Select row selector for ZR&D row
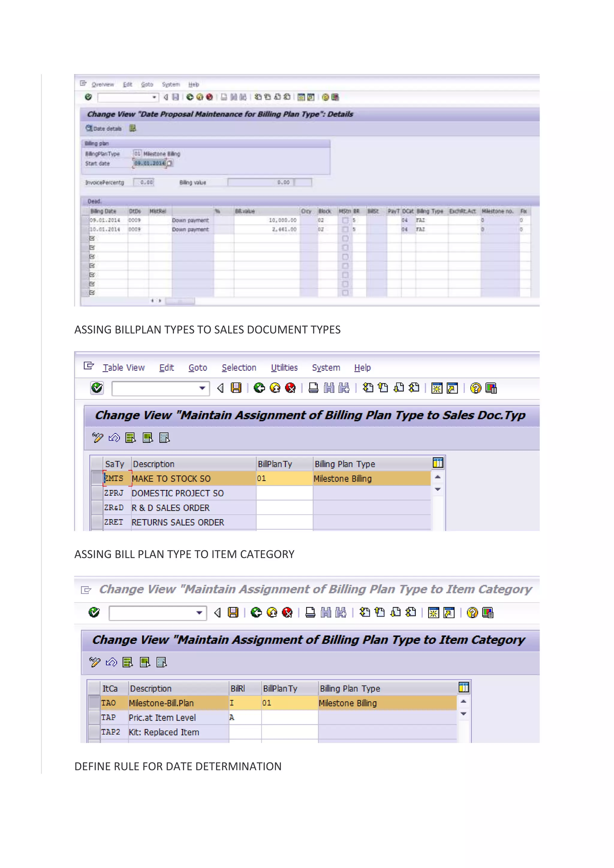Screen dimensions: 614x868 [x=97, y=507]
